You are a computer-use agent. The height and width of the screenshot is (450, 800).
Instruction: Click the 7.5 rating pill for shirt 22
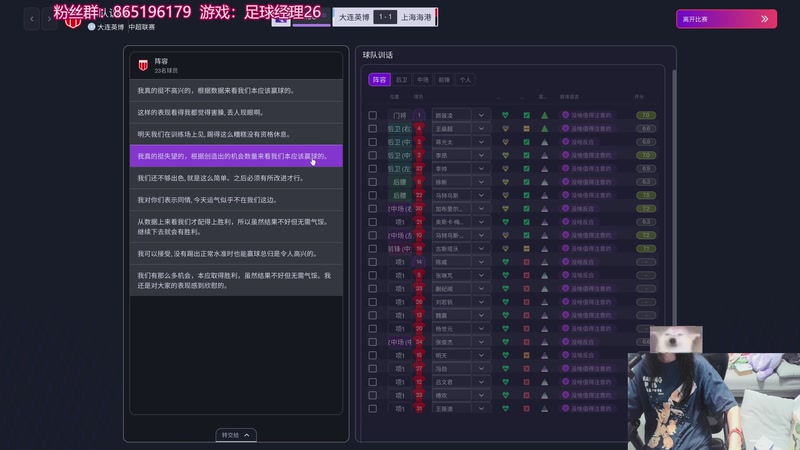pos(646,195)
